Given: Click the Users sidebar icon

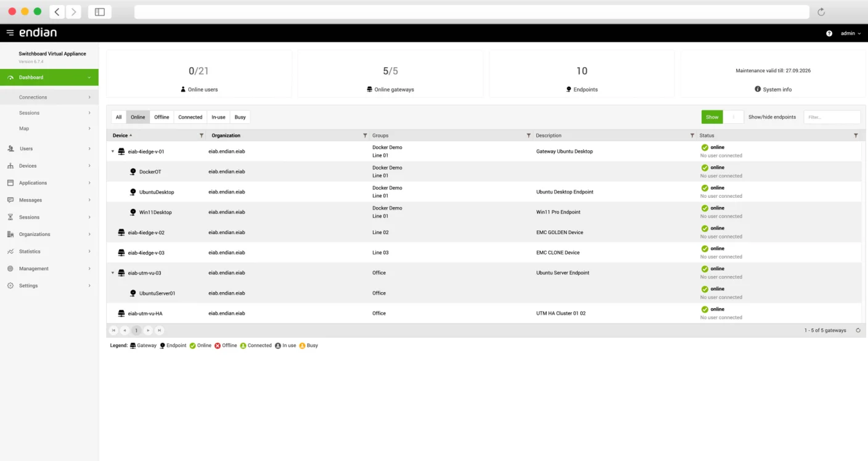Looking at the screenshot, I should click(x=10, y=148).
